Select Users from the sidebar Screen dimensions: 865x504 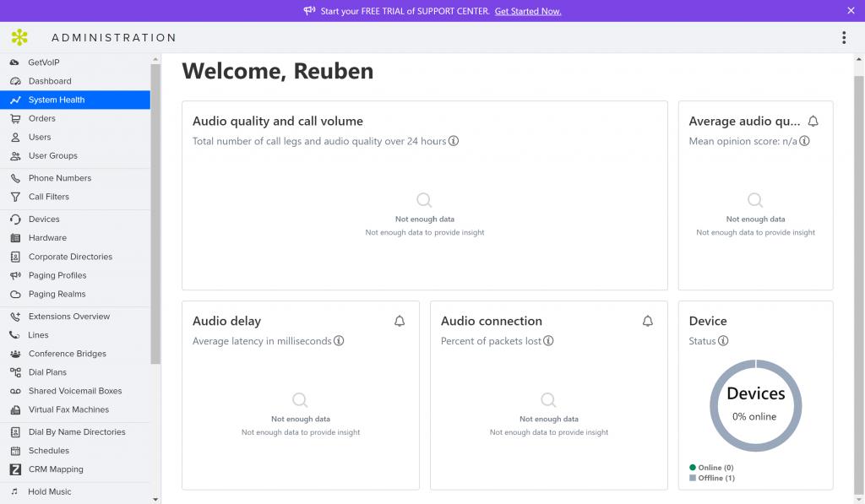point(40,137)
